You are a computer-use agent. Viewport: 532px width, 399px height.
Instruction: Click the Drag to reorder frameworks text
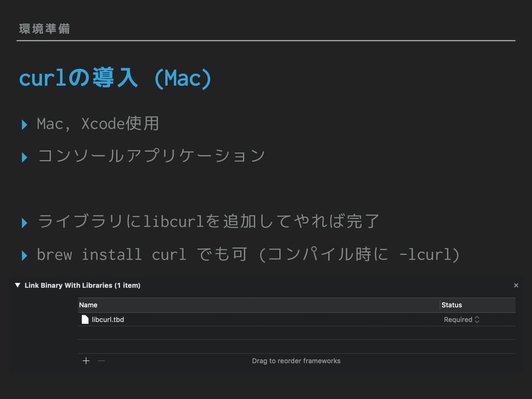click(296, 361)
